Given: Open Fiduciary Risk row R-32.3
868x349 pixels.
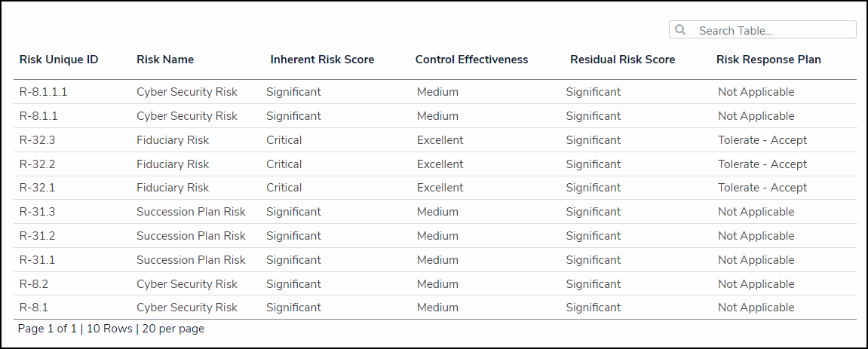Looking at the screenshot, I should pyautogui.click(x=37, y=140).
